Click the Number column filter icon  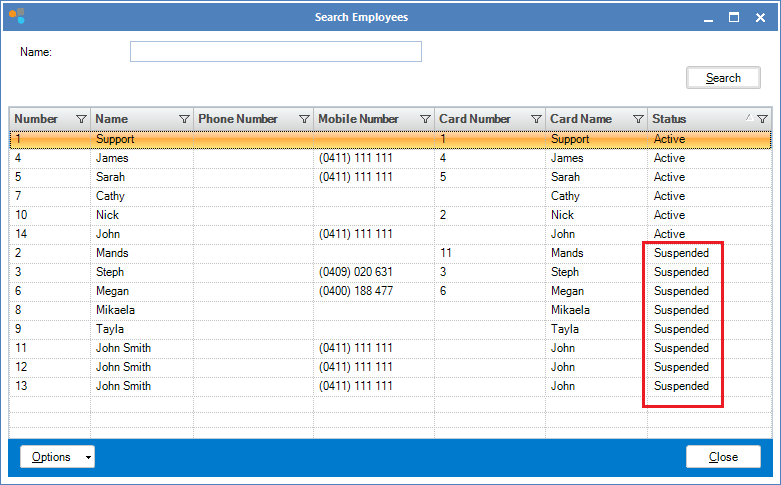(x=81, y=119)
